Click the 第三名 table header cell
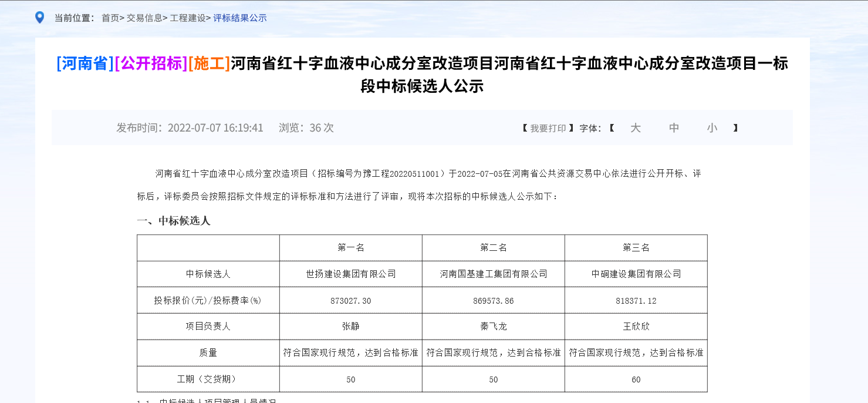Viewport: 868px width, 403px height. click(636, 248)
